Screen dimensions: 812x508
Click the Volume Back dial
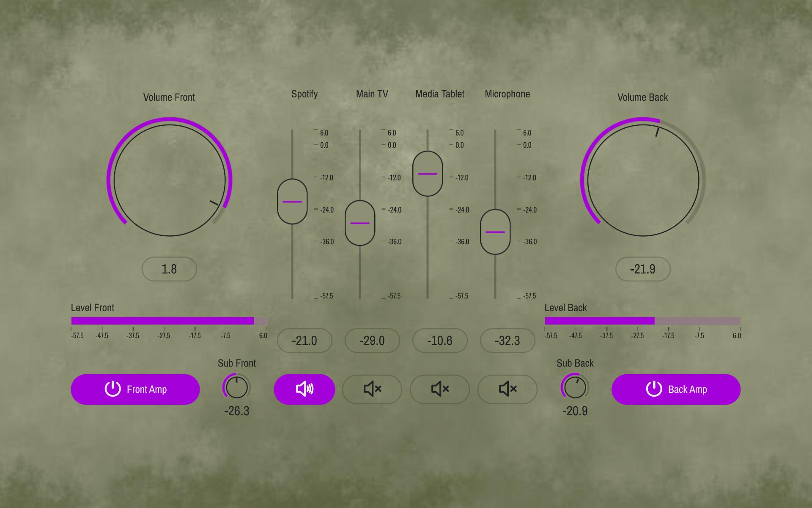[x=643, y=180]
